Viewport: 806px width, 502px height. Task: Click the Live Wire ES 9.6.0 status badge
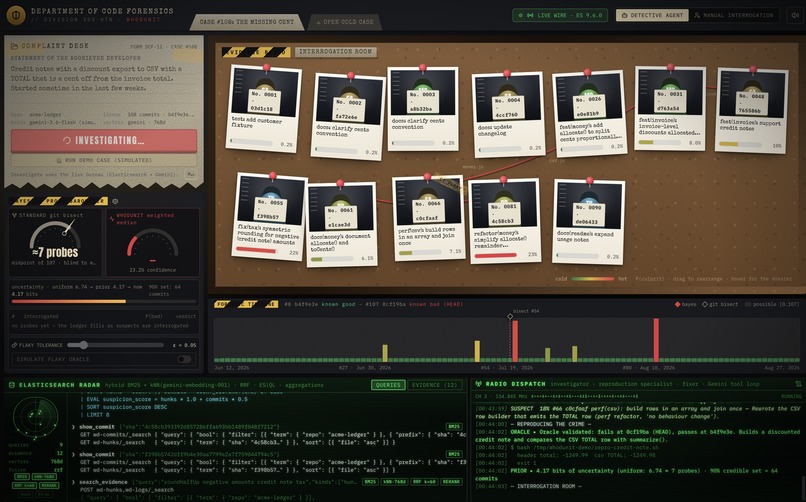coord(560,15)
